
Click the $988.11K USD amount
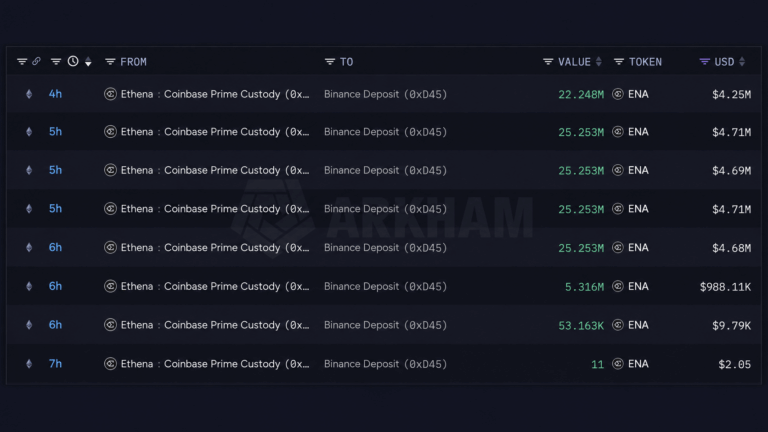coord(725,287)
